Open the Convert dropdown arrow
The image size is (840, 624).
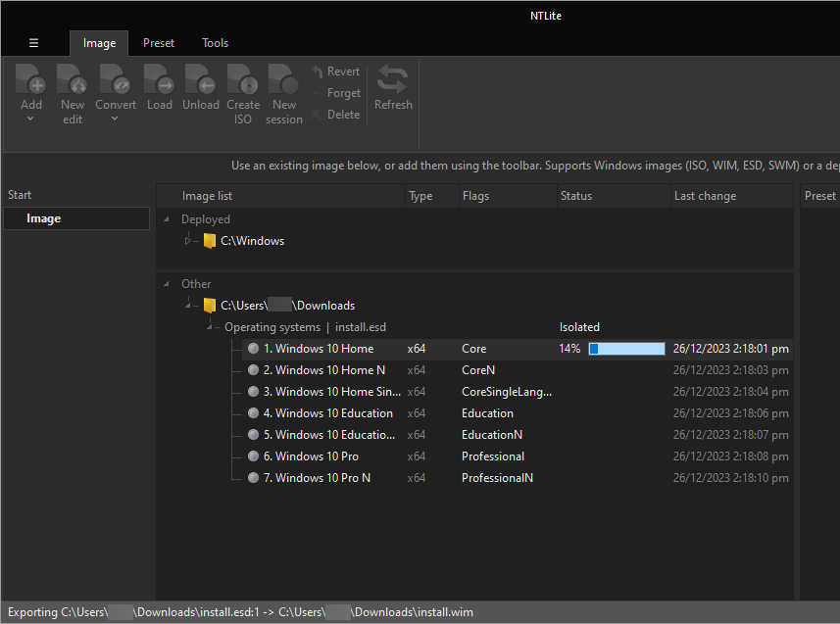tap(115, 119)
